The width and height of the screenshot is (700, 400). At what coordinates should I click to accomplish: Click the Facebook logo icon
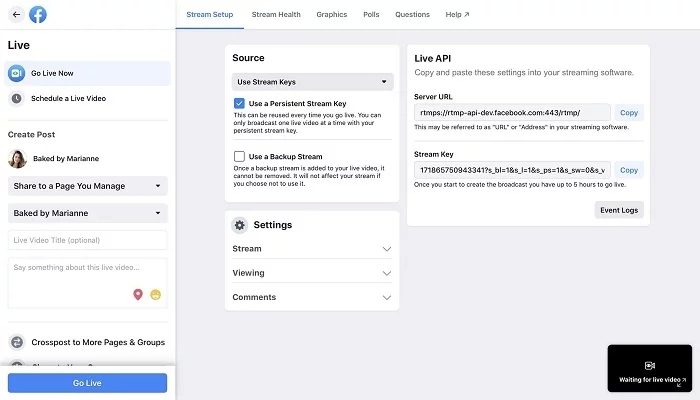point(39,15)
